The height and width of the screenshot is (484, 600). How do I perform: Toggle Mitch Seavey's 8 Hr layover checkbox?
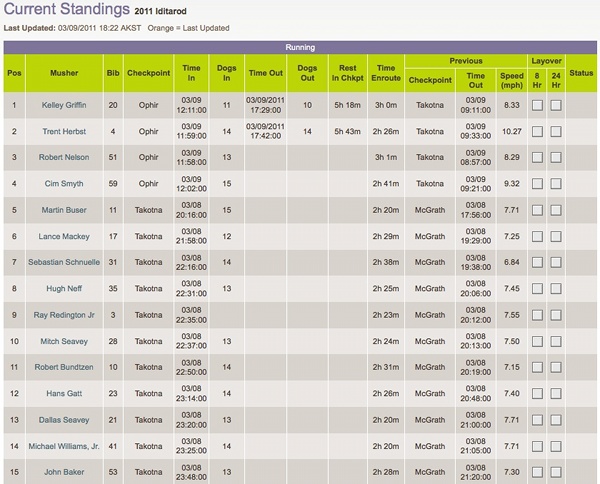537,341
